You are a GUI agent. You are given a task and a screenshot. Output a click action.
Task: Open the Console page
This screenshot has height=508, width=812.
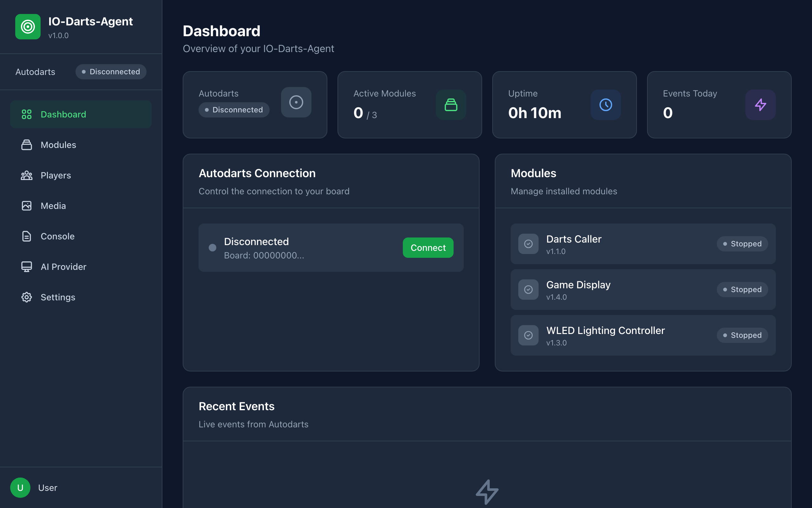coord(81,236)
